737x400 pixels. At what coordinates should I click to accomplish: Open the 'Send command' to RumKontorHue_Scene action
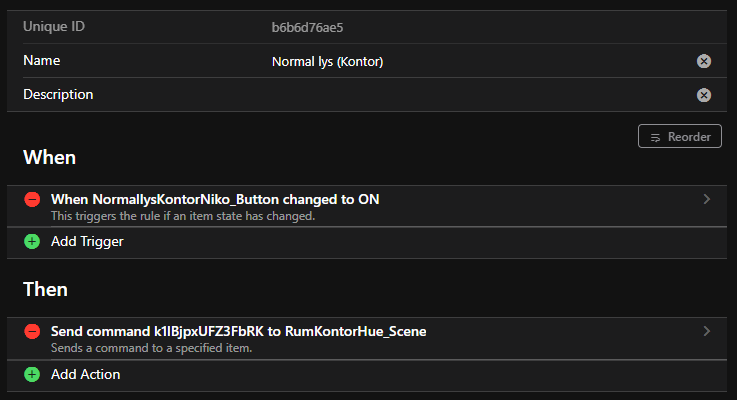[239, 331]
